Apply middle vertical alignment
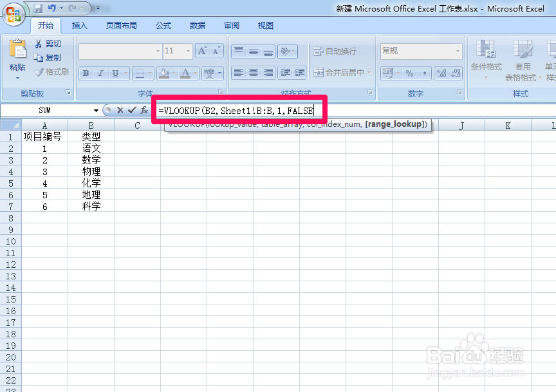The image size is (556, 392). coord(254,51)
